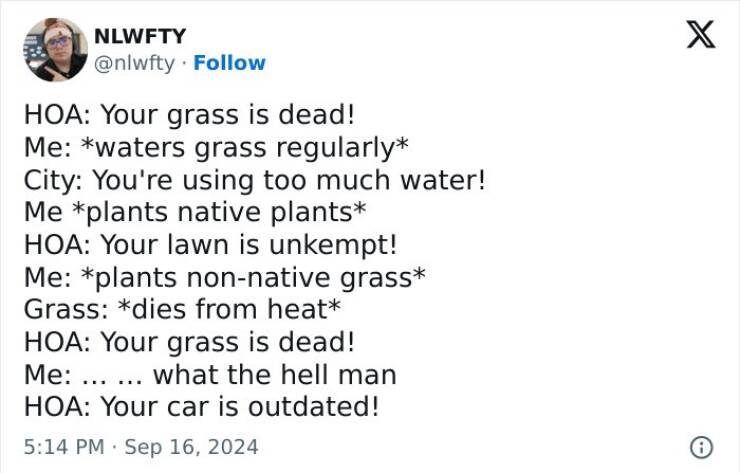Click the first "HOA: Your grass is dead!" line
Image resolution: width=740 pixels, height=473 pixels.
190,114
